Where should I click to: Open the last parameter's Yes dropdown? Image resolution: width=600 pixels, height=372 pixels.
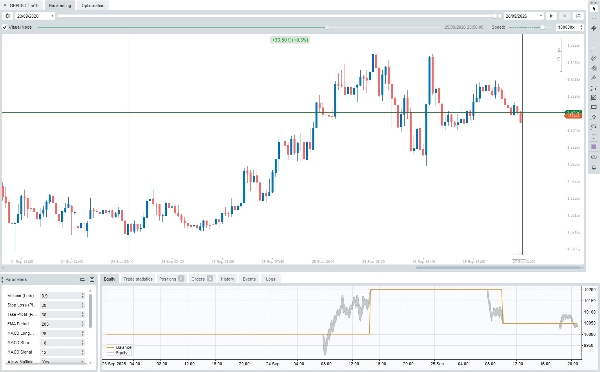(82, 361)
